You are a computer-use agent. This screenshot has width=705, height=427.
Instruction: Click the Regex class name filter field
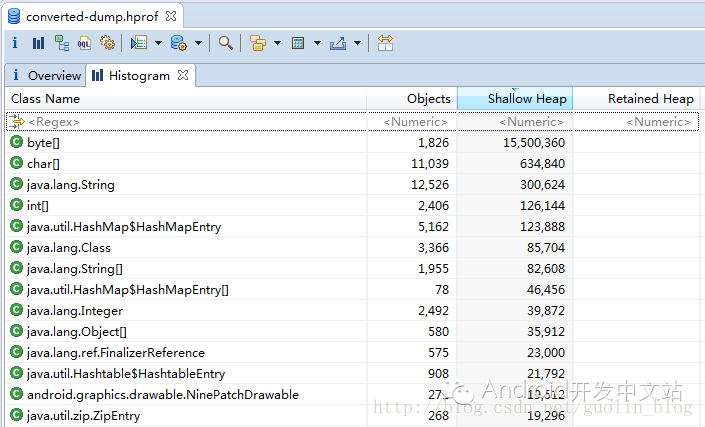187,122
